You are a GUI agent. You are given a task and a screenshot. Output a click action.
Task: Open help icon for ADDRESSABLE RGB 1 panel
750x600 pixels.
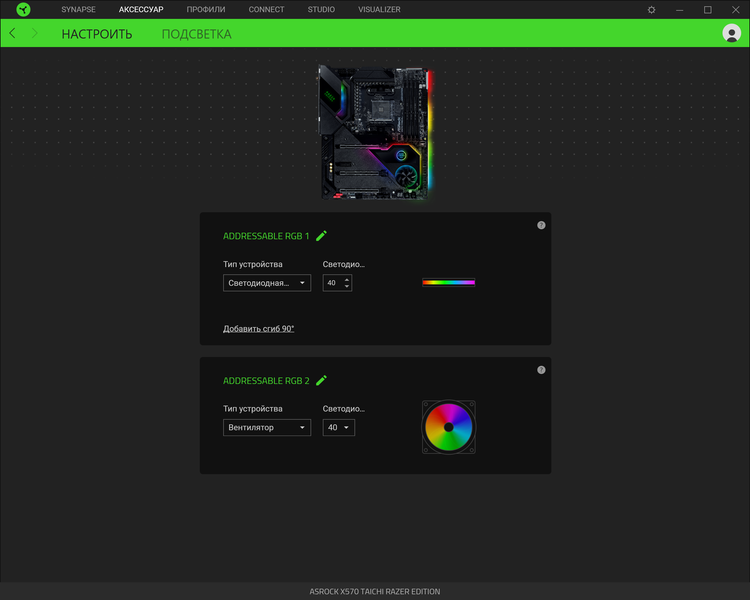[541, 225]
